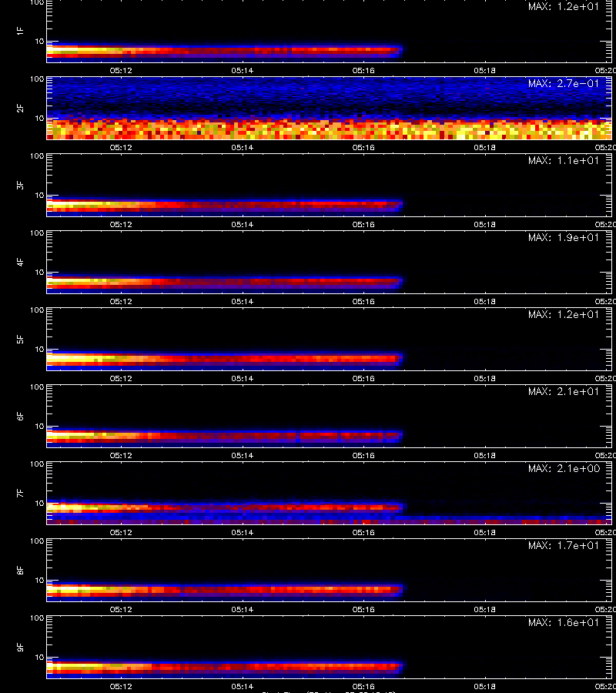The height and width of the screenshot is (693, 616).
Task: Select the MAX: 2.1e+01 value in panel 6F
Action: tap(564, 391)
